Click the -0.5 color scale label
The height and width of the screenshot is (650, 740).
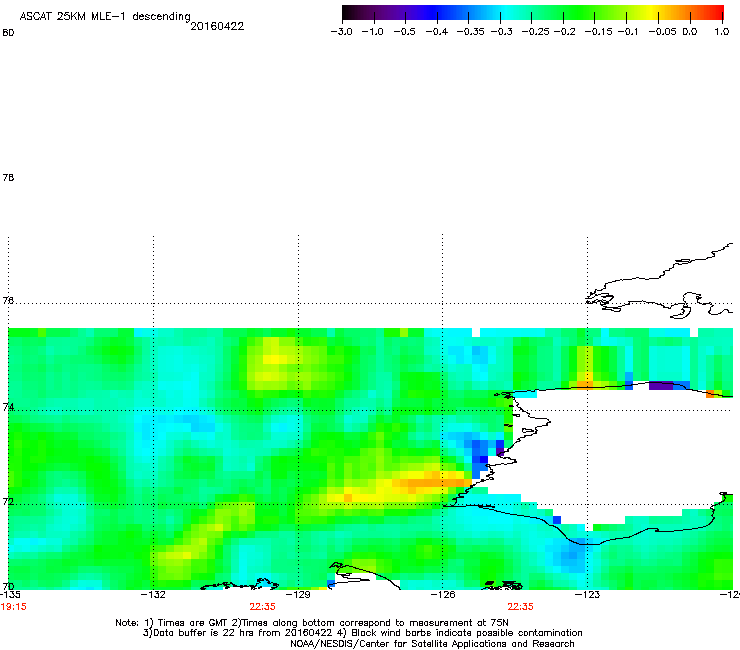tap(404, 32)
